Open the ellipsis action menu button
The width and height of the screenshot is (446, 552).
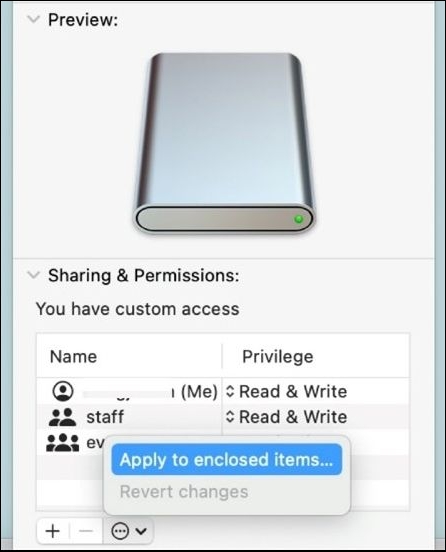[128, 531]
